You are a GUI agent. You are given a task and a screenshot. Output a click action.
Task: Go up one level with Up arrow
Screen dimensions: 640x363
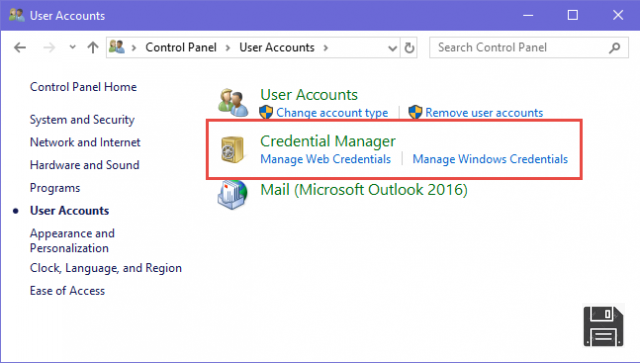point(93,47)
